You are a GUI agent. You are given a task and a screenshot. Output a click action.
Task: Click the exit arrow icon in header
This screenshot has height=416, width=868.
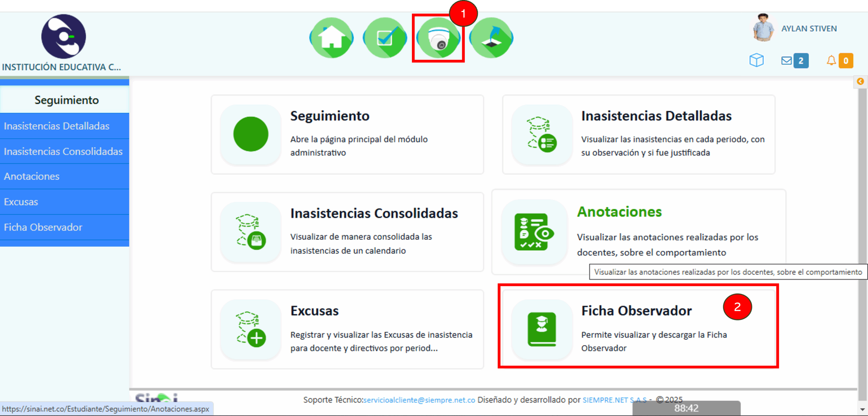[491, 38]
